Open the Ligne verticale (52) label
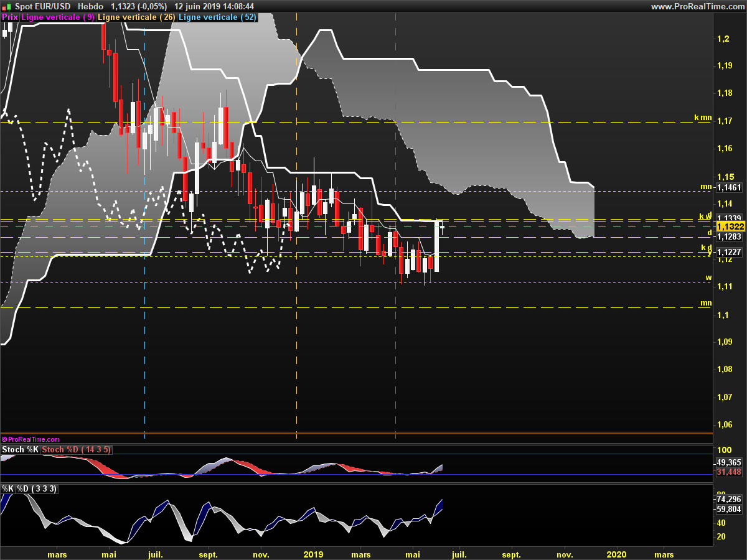This screenshot has height=560, width=747. pyautogui.click(x=217, y=17)
